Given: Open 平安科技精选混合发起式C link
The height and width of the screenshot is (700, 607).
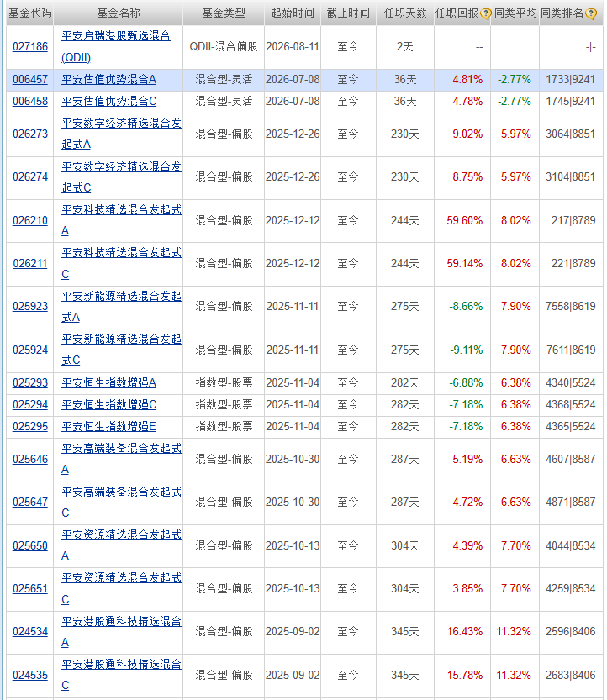Looking at the screenshot, I should (122, 263).
